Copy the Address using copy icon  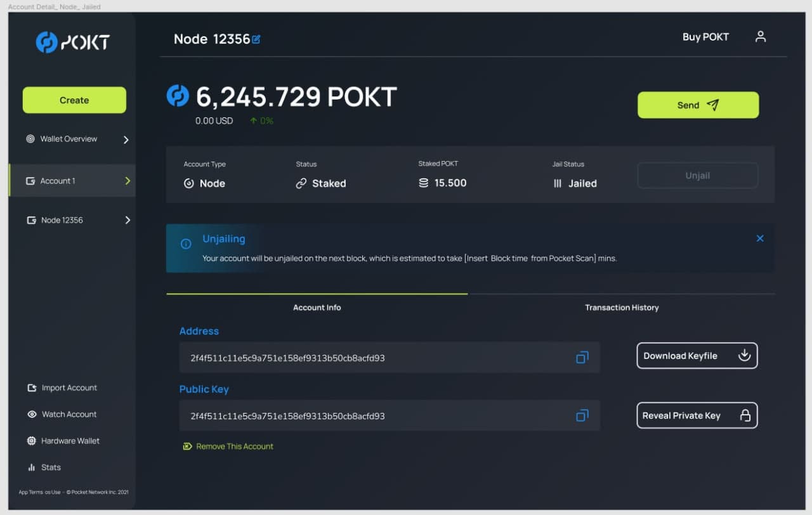(582, 358)
